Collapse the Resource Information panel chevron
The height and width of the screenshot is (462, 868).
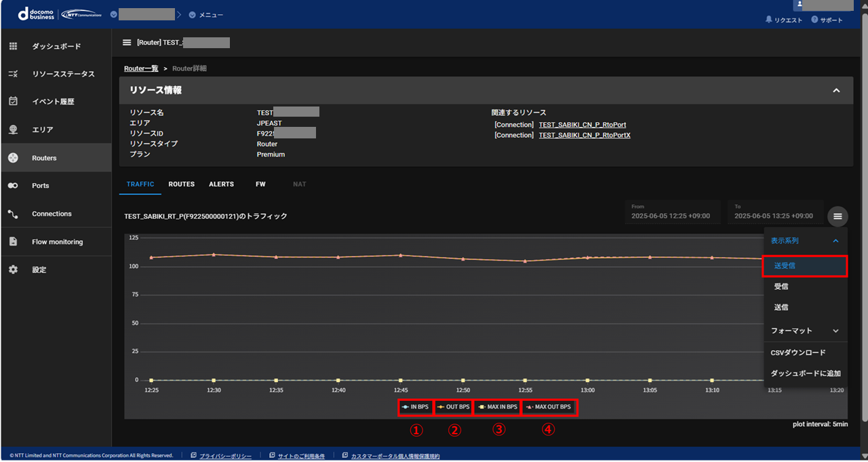836,90
